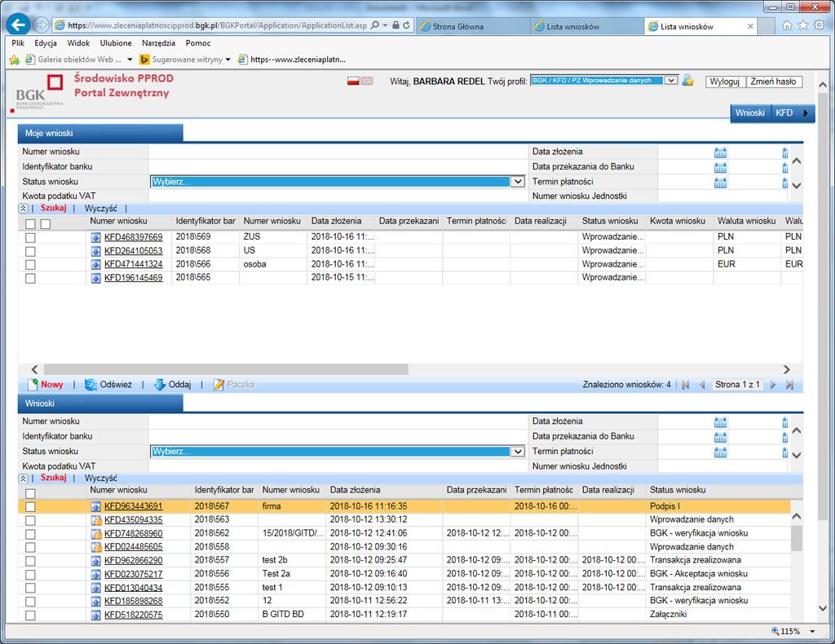835x644 pixels.
Task: Tick the checkbox for row KFD435094335
Action: pyautogui.click(x=30, y=521)
